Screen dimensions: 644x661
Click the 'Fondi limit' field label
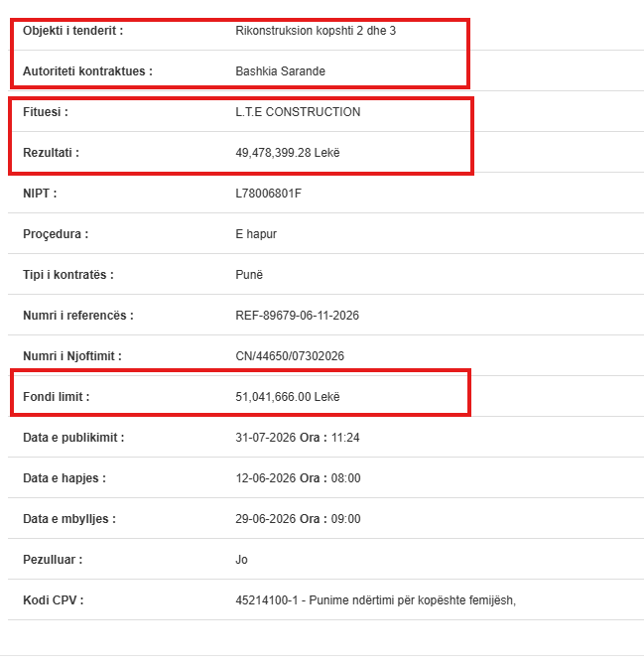pyautogui.click(x=56, y=397)
